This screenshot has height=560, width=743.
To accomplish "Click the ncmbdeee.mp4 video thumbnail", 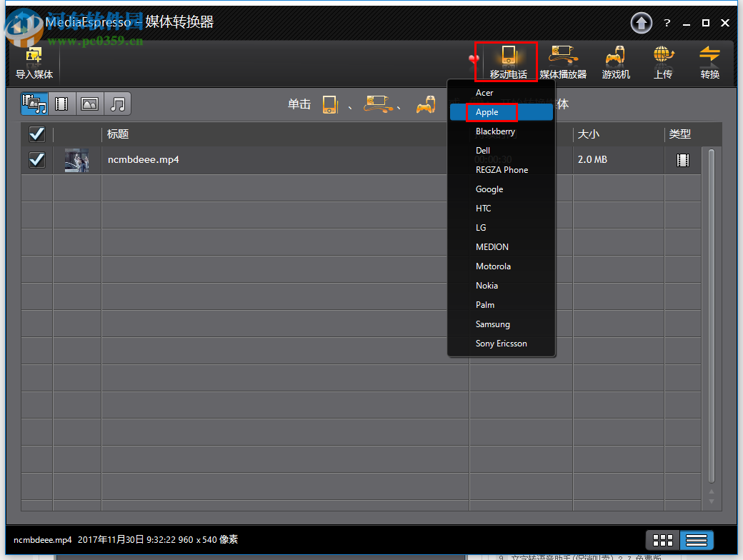I will [76, 160].
